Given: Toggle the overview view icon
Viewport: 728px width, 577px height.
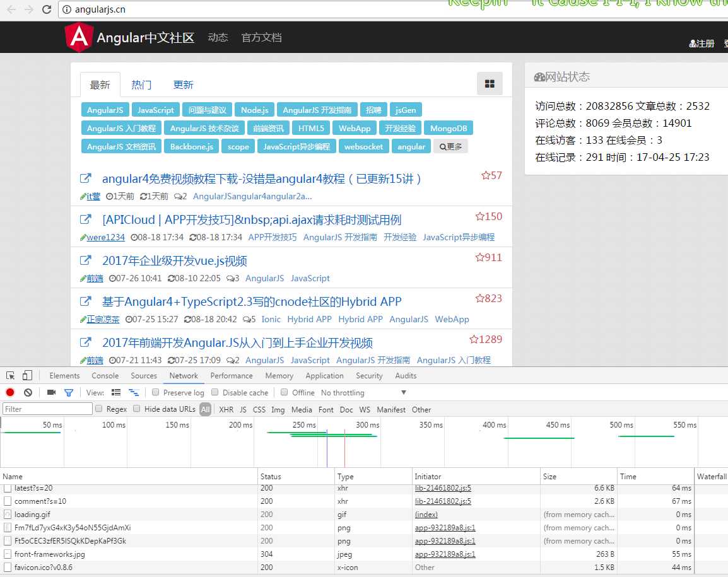Looking at the screenshot, I should [x=134, y=392].
